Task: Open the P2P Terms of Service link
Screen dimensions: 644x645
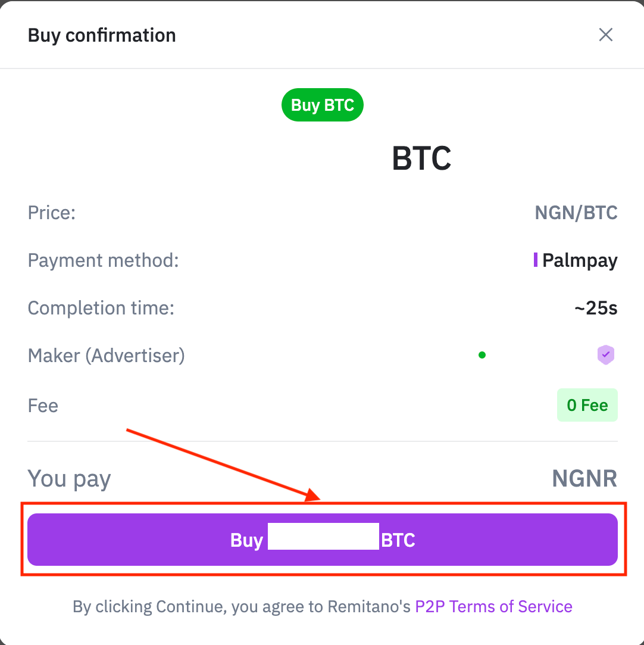Action: click(493, 606)
